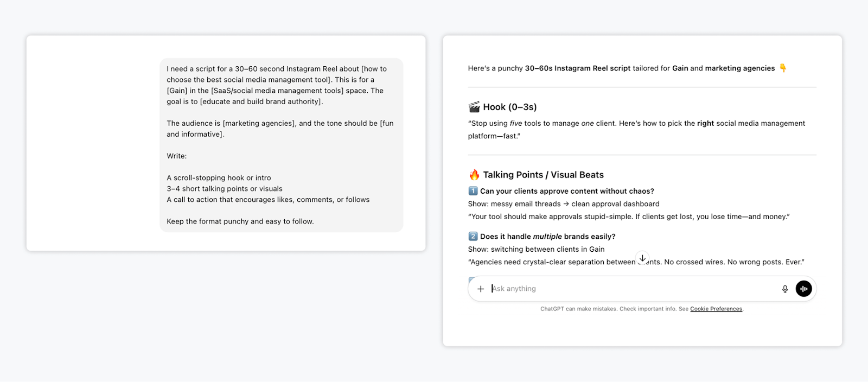
Task: Start voice mode with the black waveform button
Action: pyautogui.click(x=803, y=289)
